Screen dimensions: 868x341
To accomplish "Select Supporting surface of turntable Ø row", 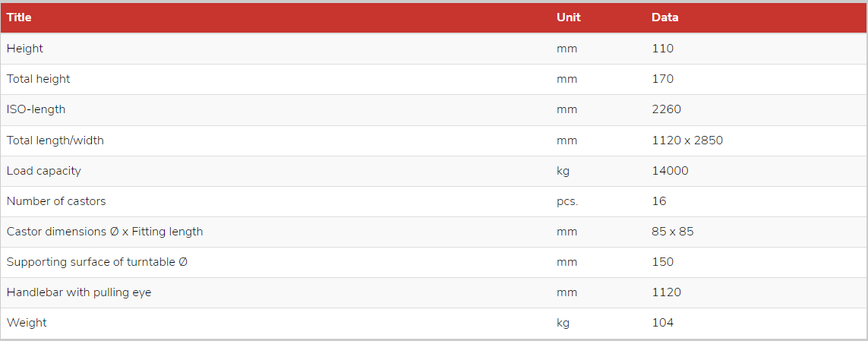I will click(434, 262).
